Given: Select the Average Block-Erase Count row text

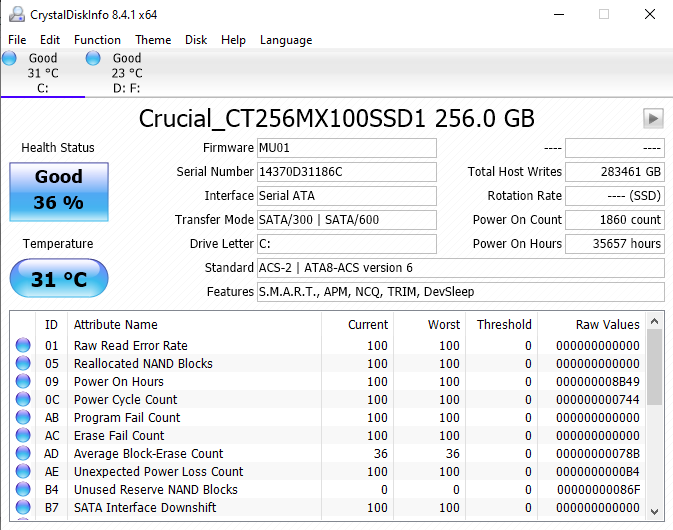Looking at the screenshot, I should click(x=149, y=454).
